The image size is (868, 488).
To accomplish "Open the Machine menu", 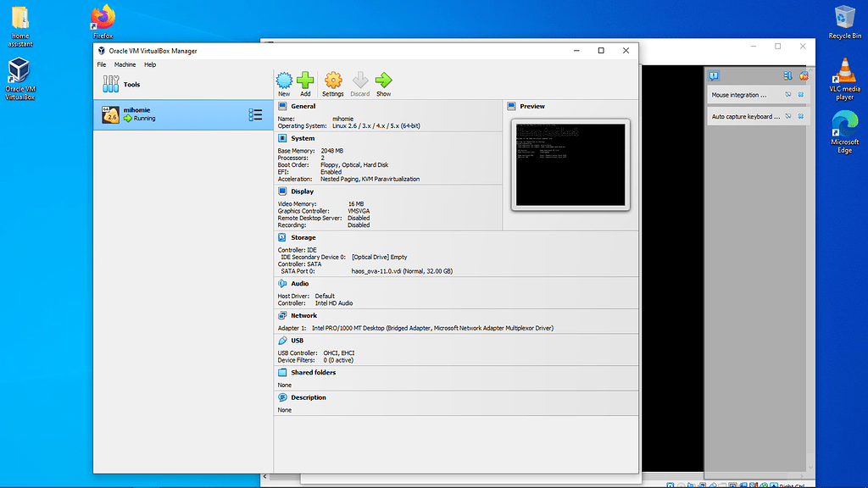I will click(125, 64).
